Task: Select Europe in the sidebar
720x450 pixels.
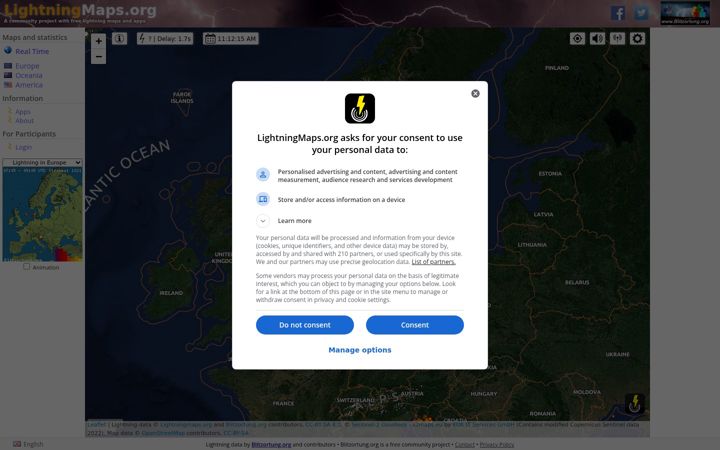Action: pyautogui.click(x=28, y=66)
